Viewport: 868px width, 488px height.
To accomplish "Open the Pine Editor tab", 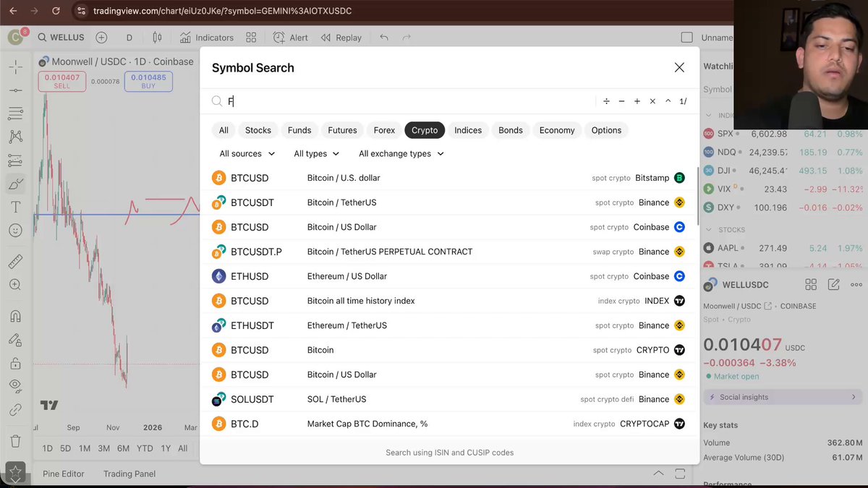I will click(x=64, y=474).
